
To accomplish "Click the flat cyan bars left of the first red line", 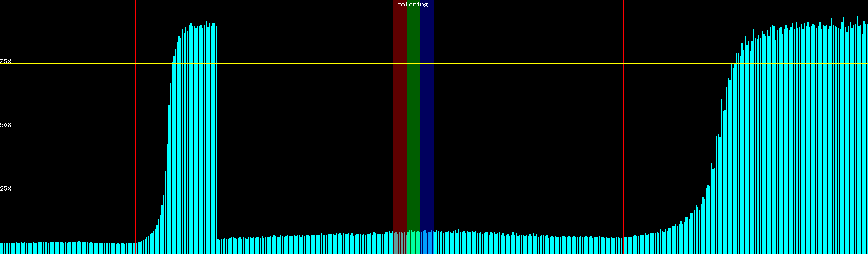I will pyautogui.click(x=68, y=248).
